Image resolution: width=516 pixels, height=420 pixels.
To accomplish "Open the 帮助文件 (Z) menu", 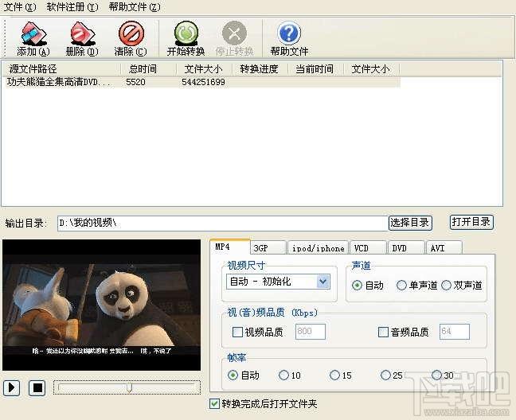I will coord(135,6).
